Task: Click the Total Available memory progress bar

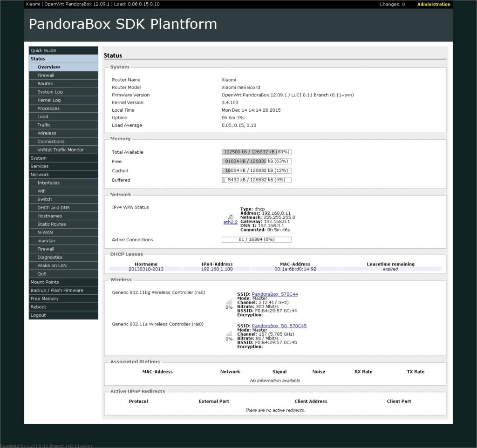Action: pyautogui.click(x=256, y=152)
